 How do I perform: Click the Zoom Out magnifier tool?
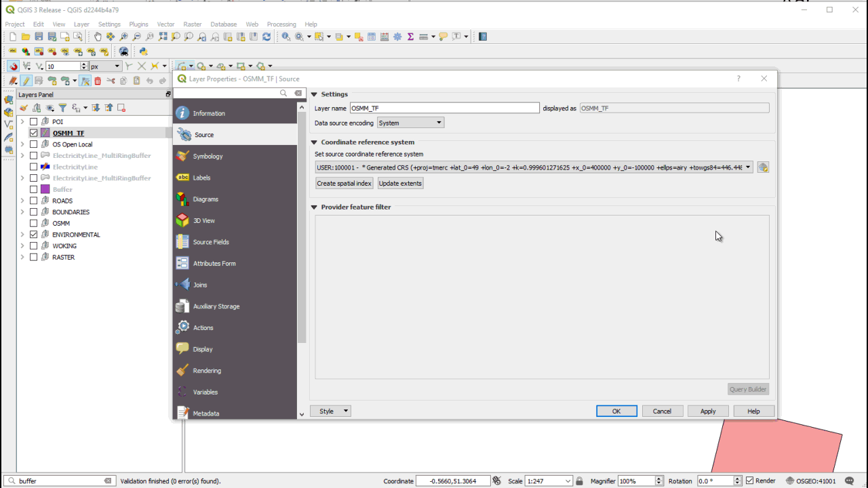pos(137,37)
